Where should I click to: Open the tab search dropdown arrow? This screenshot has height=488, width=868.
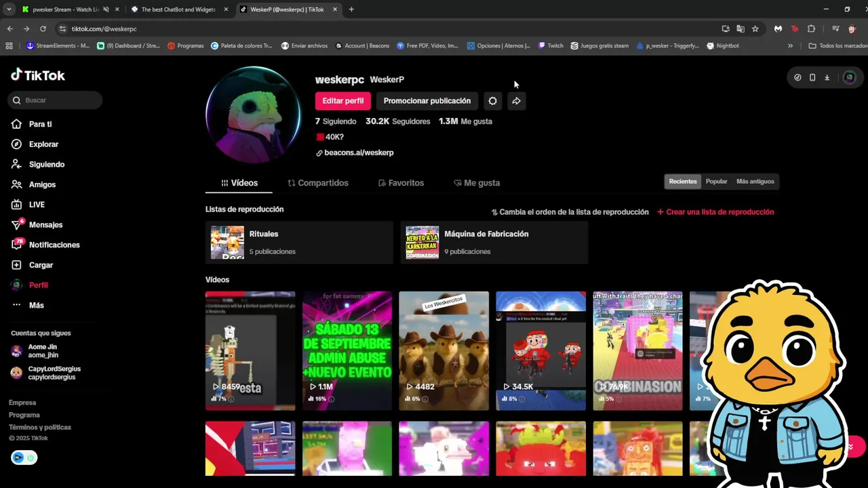[9, 9]
